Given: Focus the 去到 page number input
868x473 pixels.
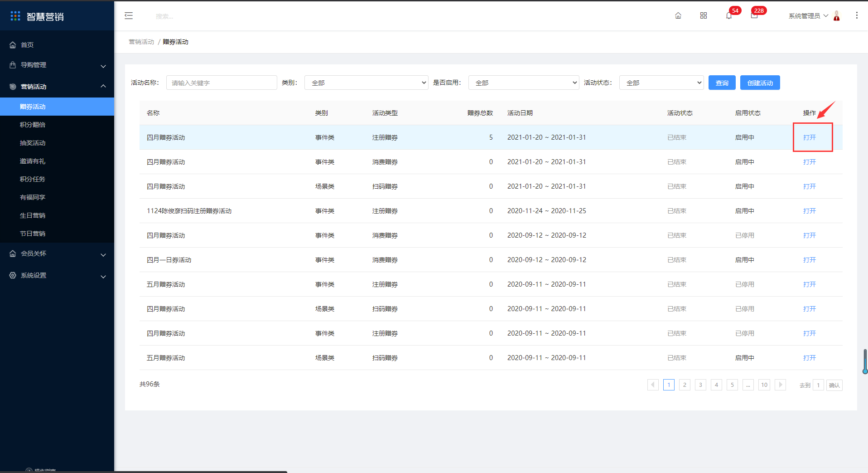Looking at the screenshot, I should coord(818,385).
